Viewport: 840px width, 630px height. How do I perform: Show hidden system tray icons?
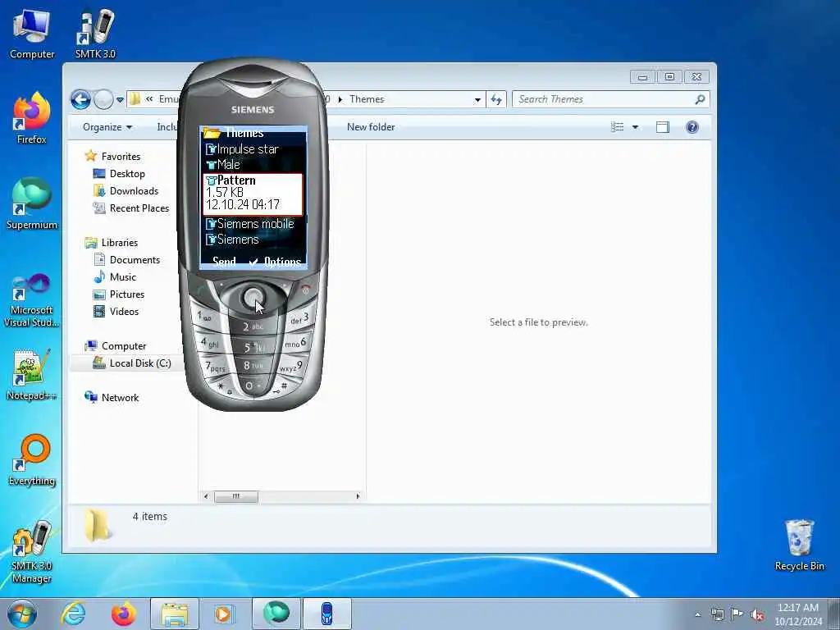697,615
